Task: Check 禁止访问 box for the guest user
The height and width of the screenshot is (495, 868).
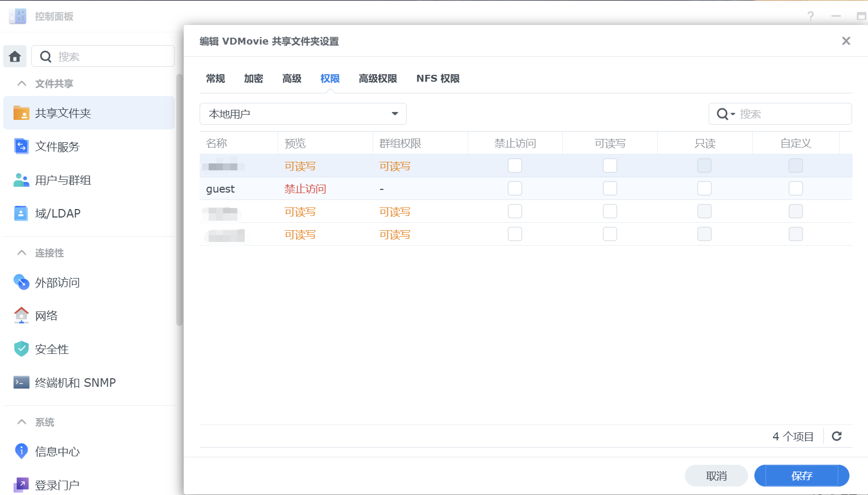Action: 515,188
